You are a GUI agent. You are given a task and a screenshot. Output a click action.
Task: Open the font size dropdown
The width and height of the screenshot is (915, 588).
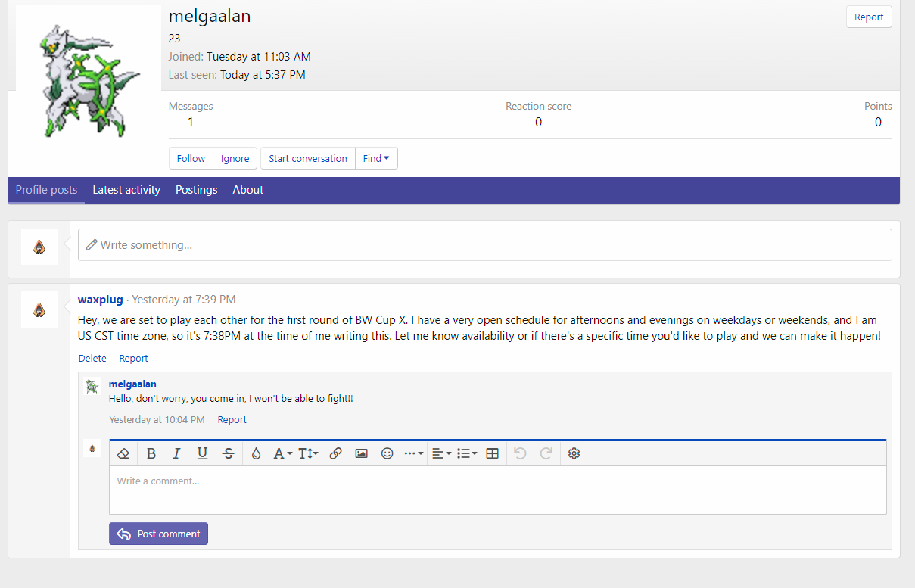tap(308, 453)
